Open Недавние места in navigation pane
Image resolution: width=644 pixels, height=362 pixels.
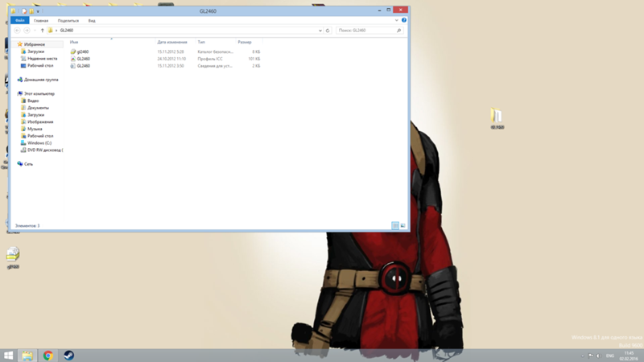coord(43,59)
